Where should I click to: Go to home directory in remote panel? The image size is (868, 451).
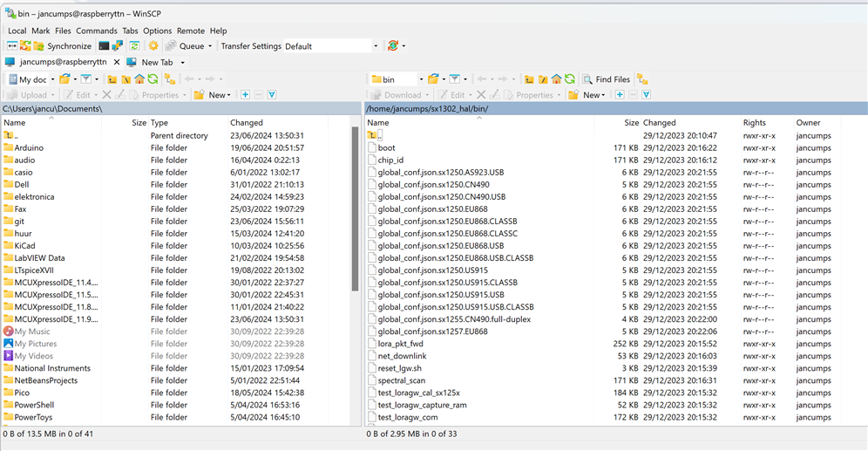555,79
